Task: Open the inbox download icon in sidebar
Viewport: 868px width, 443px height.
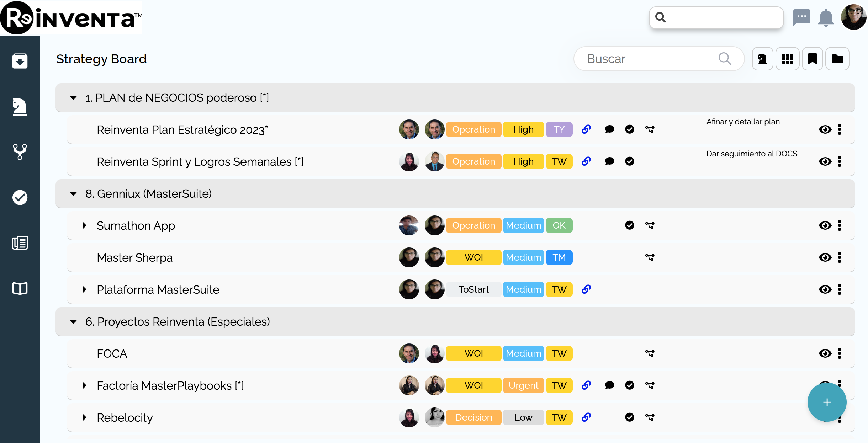Action: (20, 61)
